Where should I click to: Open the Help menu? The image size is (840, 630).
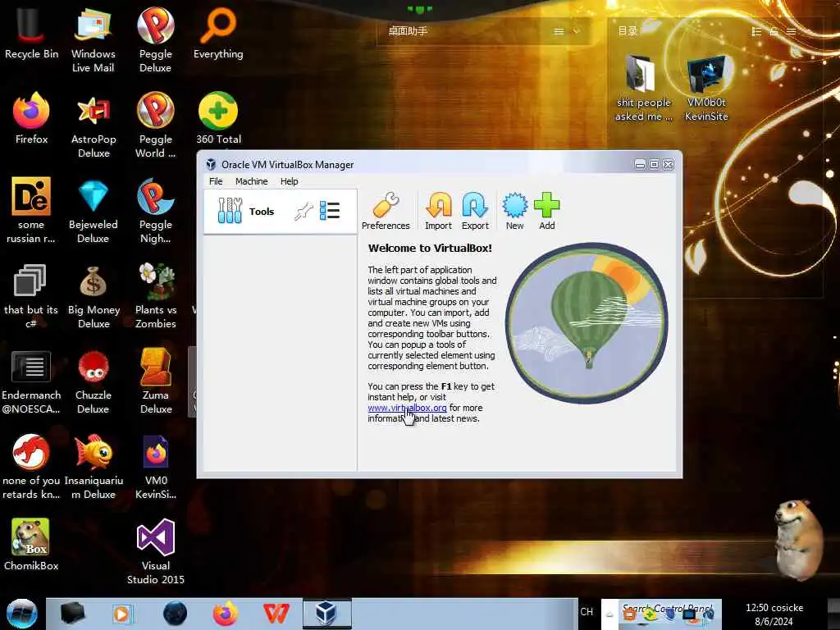click(x=289, y=181)
